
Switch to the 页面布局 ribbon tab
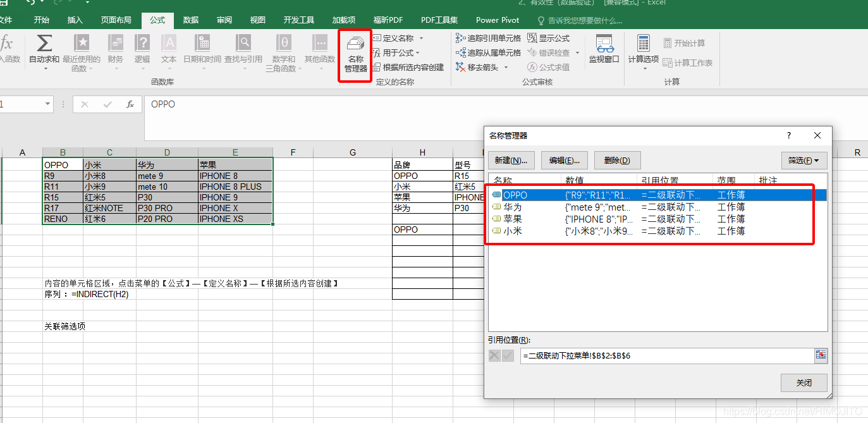tap(116, 20)
